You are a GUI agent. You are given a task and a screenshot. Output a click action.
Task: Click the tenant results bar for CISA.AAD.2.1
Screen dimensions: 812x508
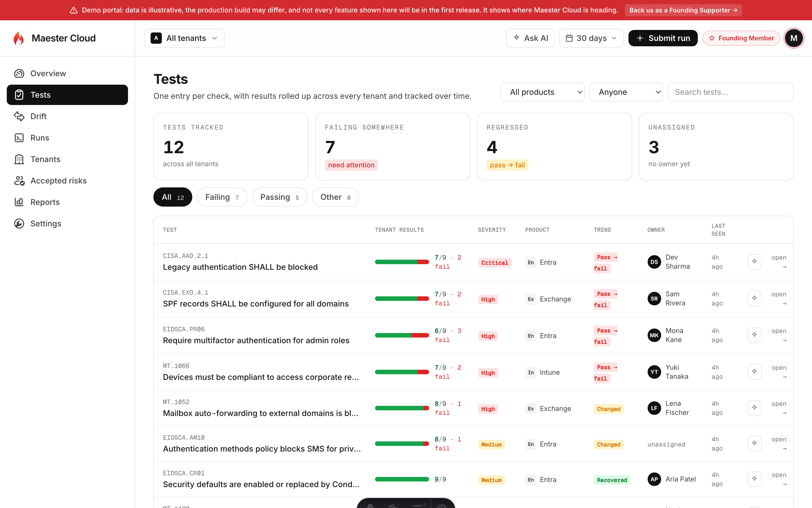point(402,262)
